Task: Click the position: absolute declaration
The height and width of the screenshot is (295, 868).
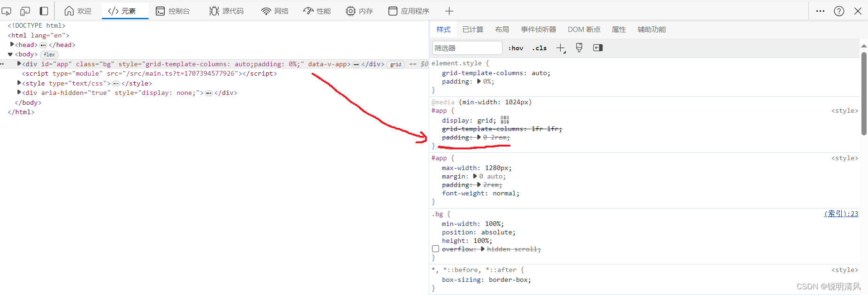Action: [x=479, y=232]
